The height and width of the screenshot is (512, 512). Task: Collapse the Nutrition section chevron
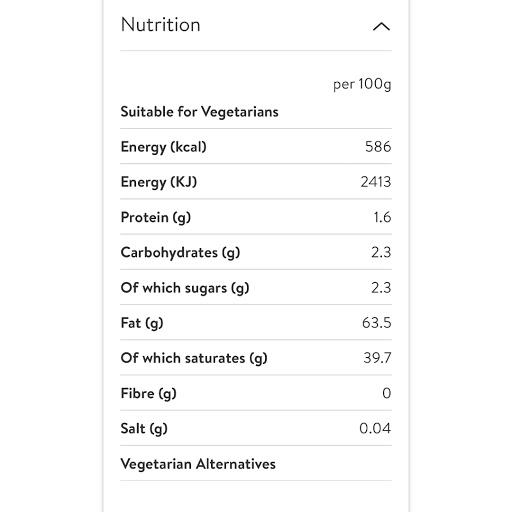point(381,26)
